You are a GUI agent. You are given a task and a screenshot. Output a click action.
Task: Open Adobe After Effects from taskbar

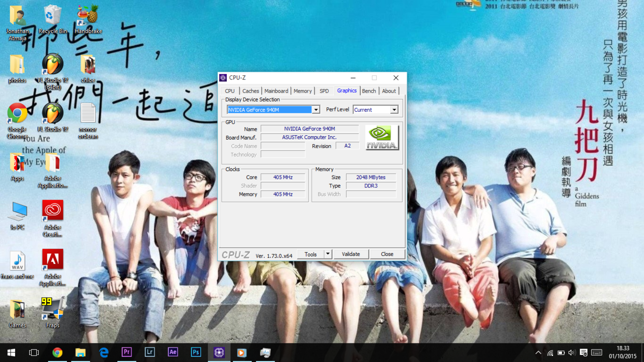[x=173, y=352]
